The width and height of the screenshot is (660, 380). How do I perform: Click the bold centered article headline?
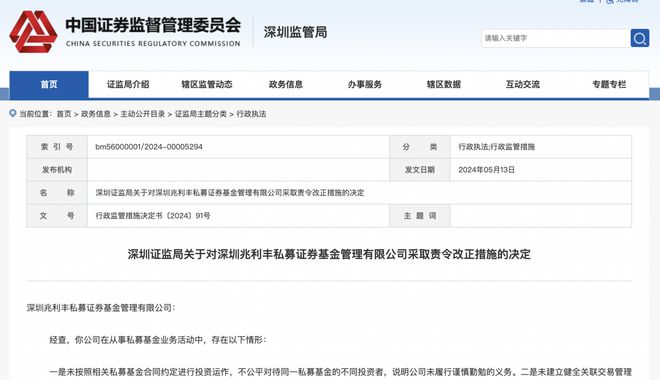[329, 254]
